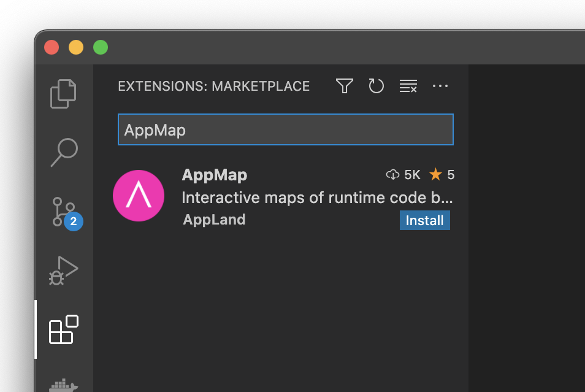Open the Docker view icon
This screenshot has width=585, height=392.
(x=63, y=385)
